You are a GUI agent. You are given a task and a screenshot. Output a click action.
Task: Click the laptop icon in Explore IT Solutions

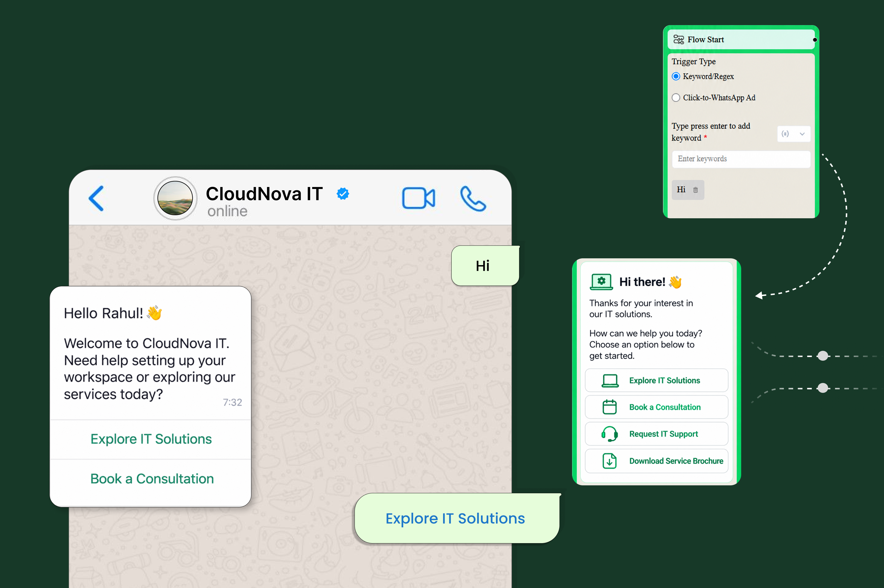click(x=610, y=381)
